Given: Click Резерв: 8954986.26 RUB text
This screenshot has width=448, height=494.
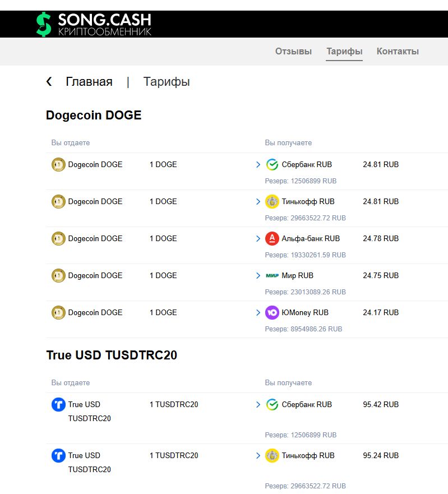Looking at the screenshot, I should [303, 329].
